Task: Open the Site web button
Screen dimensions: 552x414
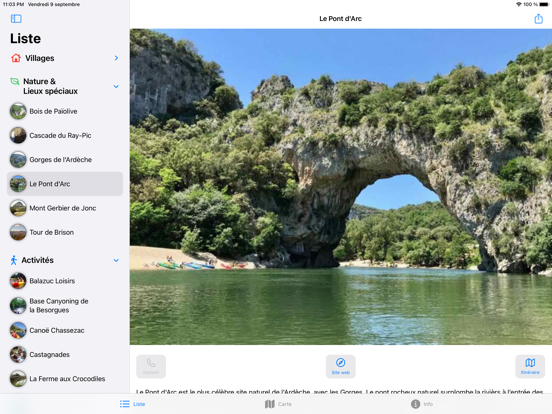Action: tap(340, 366)
